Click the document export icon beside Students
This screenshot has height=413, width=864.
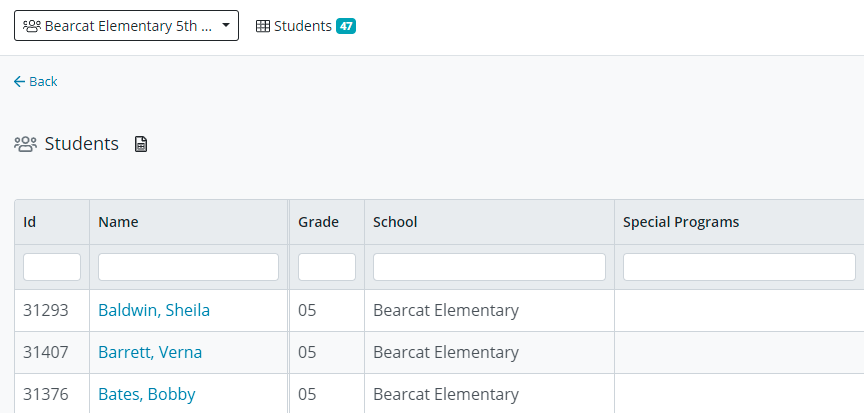click(x=141, y=144)
